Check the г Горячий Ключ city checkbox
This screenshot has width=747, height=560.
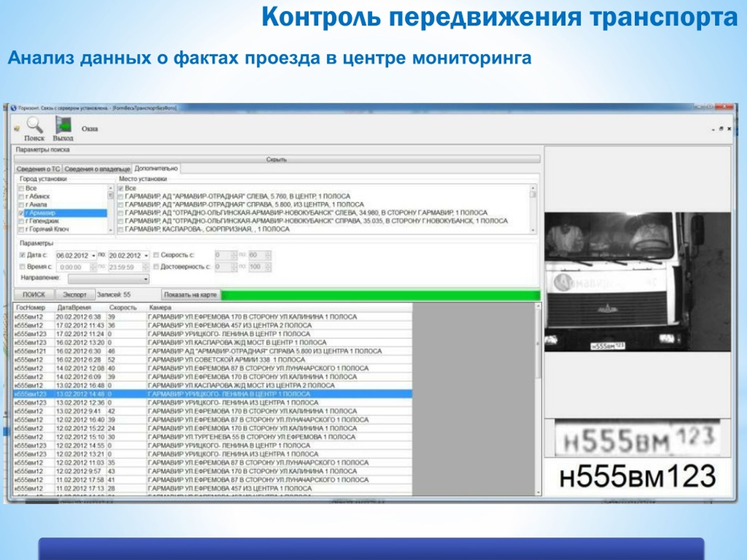point(21,230)
